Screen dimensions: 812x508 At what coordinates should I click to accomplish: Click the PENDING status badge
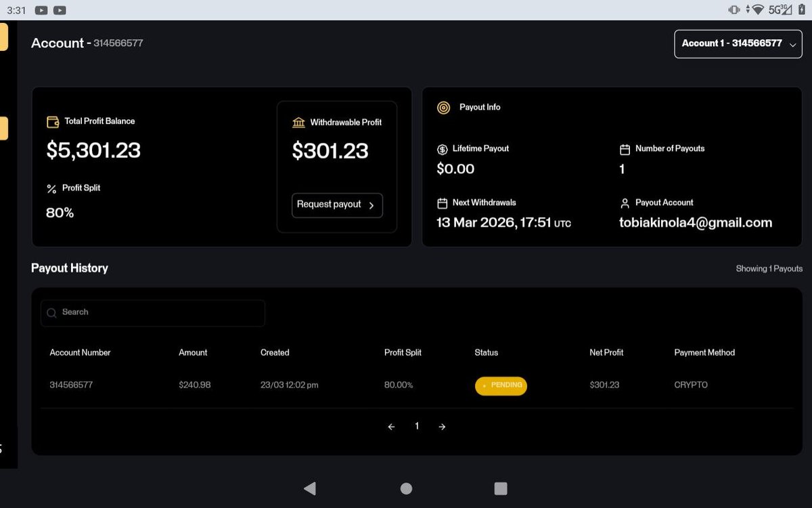[x=501, y=385]
